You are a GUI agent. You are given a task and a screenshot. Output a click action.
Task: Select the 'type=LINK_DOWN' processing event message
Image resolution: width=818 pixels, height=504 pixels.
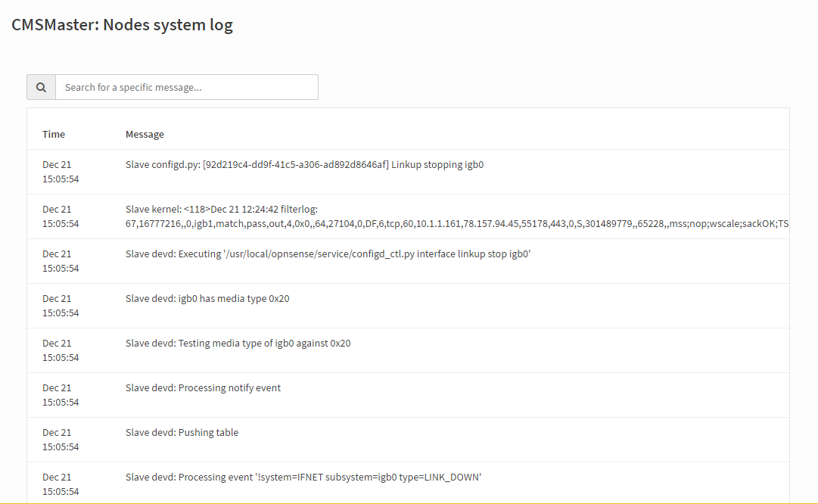[x=303, y=478]
